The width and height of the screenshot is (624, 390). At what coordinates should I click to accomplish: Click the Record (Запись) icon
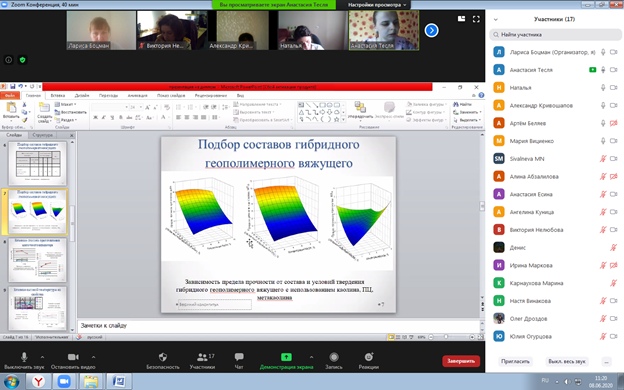[334, 357]
